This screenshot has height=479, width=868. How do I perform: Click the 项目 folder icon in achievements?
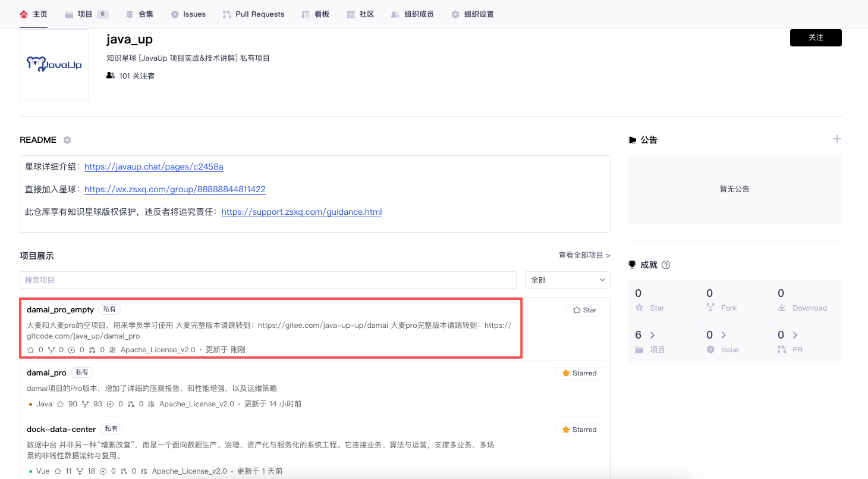pos(640,349)
